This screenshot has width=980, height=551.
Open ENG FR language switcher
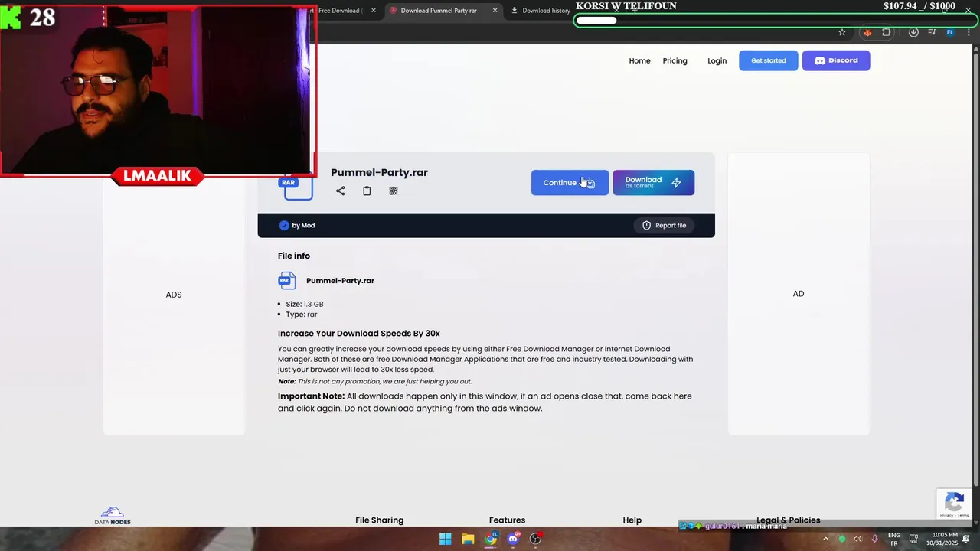coord(893,539)
